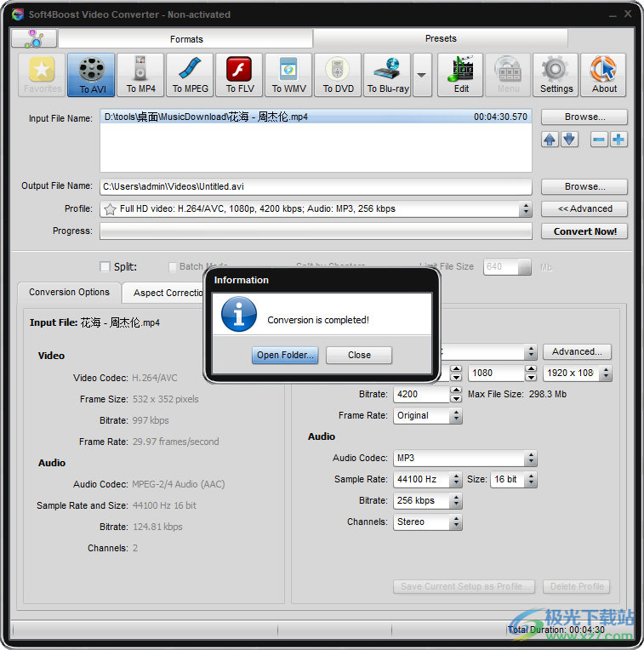Click the Conversion is completed! message
Image resolution: width=644 pixels, height=650 pixels.
(x=318, y=320)
